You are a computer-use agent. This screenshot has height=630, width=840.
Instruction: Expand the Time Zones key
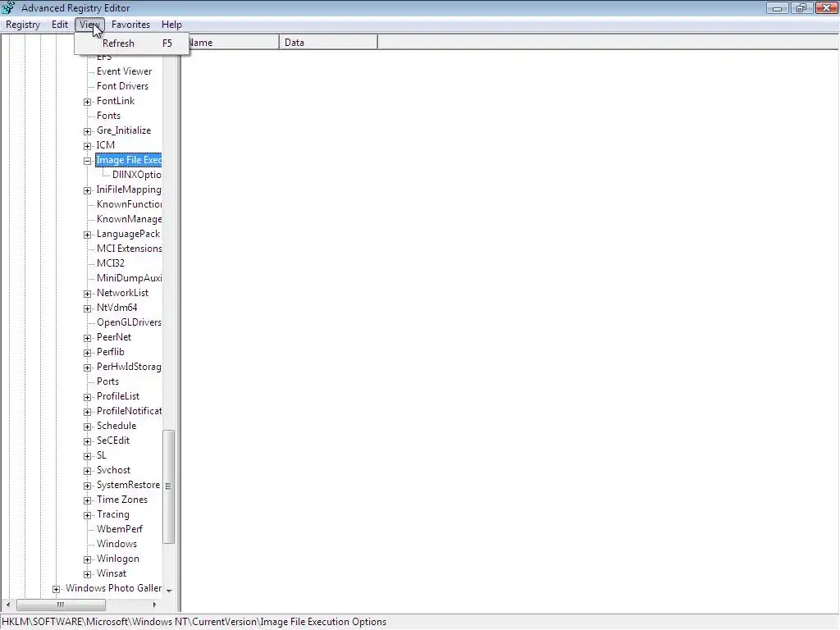87,500
